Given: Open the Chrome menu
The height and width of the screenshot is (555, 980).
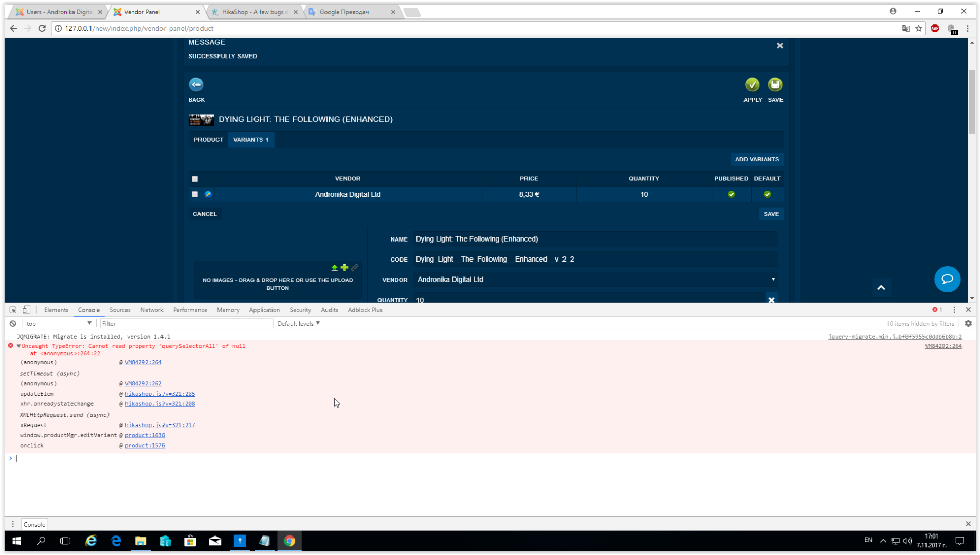Looking at the screenshot, I should pos(968,28).
